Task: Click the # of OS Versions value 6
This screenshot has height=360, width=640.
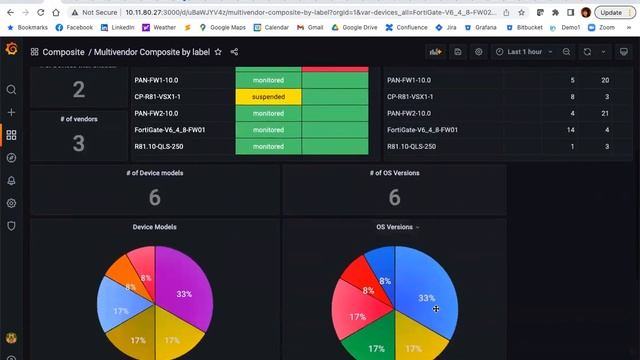Action: pos(394,198)
